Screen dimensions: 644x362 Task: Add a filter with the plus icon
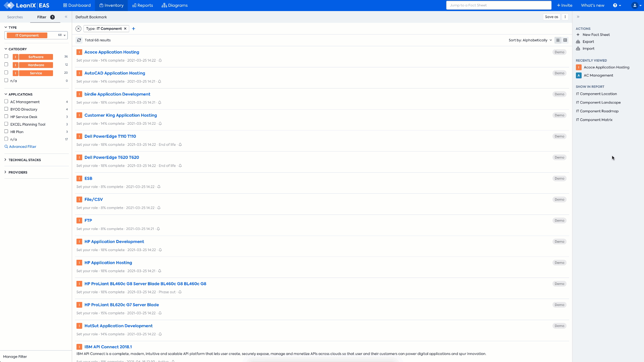pos(133,29)
